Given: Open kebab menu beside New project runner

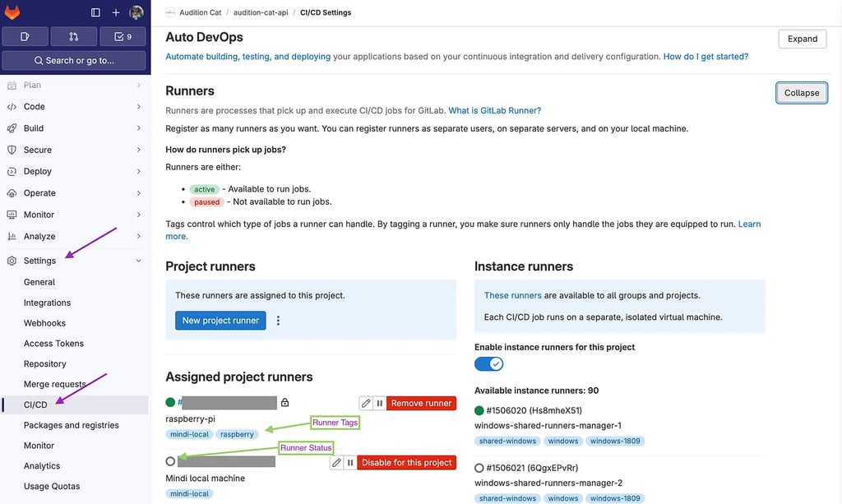Looking at the screenshot, I should pos(278,321).
